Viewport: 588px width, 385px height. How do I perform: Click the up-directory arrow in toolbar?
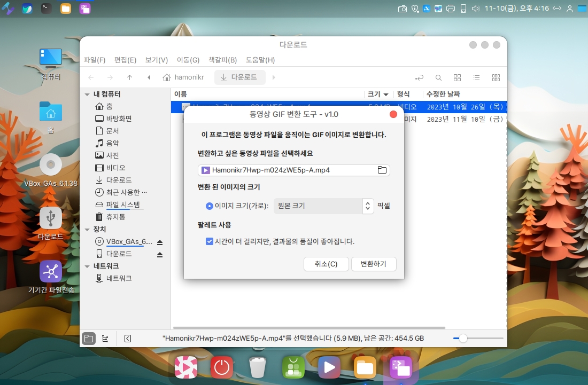(x=129, y=77)
